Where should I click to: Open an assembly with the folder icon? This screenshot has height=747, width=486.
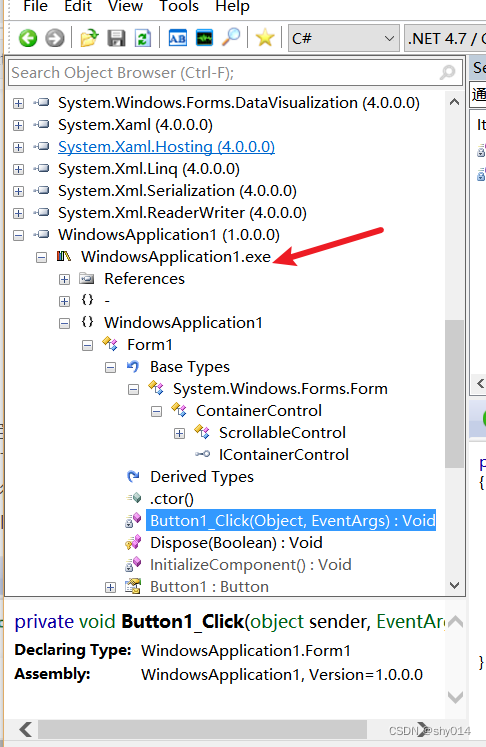coord(89,38)
